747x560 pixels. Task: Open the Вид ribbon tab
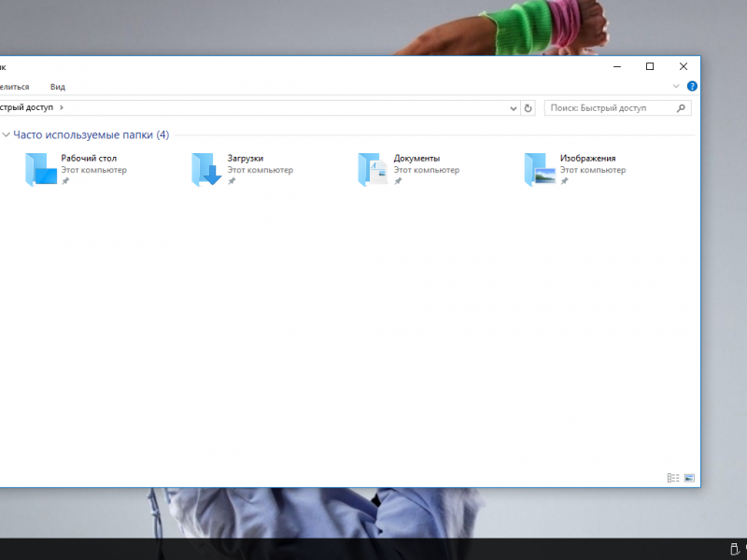tap(58, 87)
